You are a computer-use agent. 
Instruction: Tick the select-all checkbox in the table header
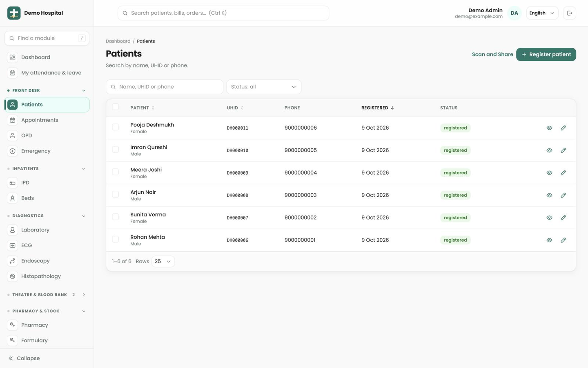[x=116, y=107]
